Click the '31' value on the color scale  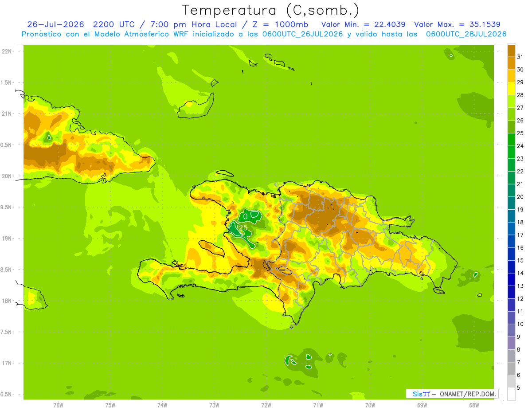[520, 57]
